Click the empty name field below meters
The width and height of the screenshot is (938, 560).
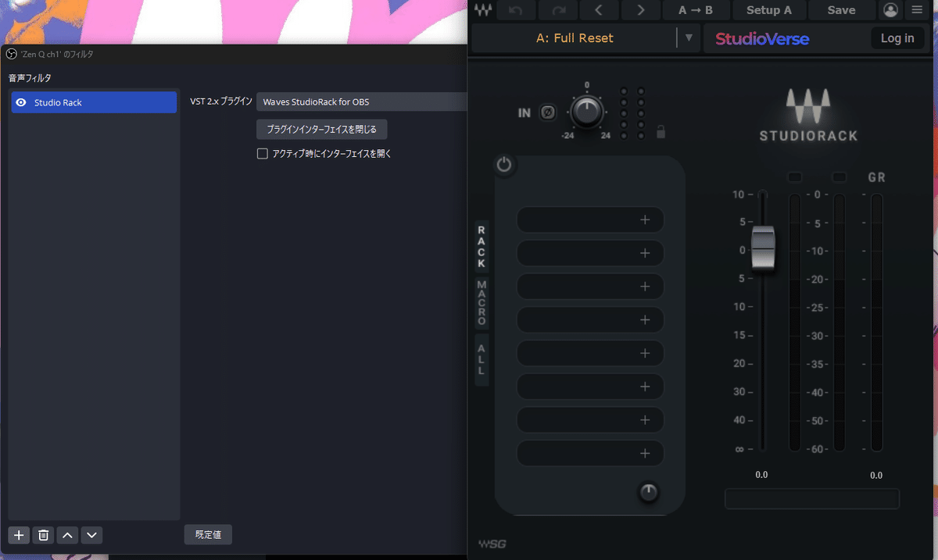pyautogui.click(x=812, y=499)
